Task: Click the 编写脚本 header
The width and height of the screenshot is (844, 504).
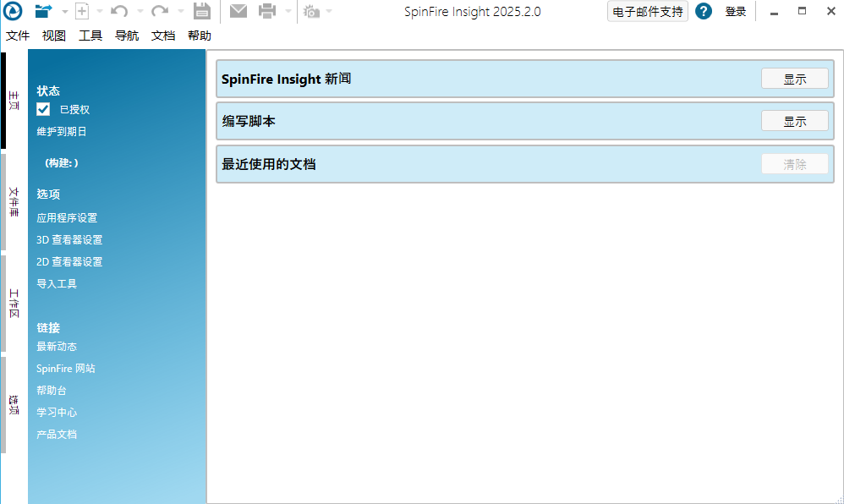Action: coord(249,121)
